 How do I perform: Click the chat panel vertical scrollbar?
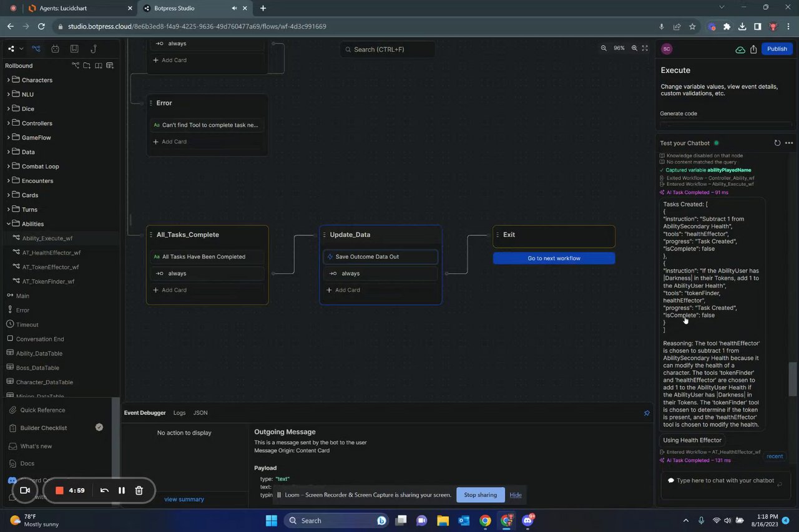coord(793,378)
